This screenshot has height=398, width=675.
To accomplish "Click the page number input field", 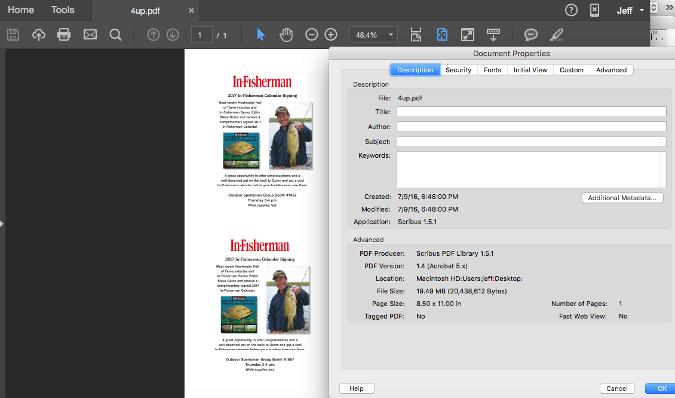I will tap(201, 35).
